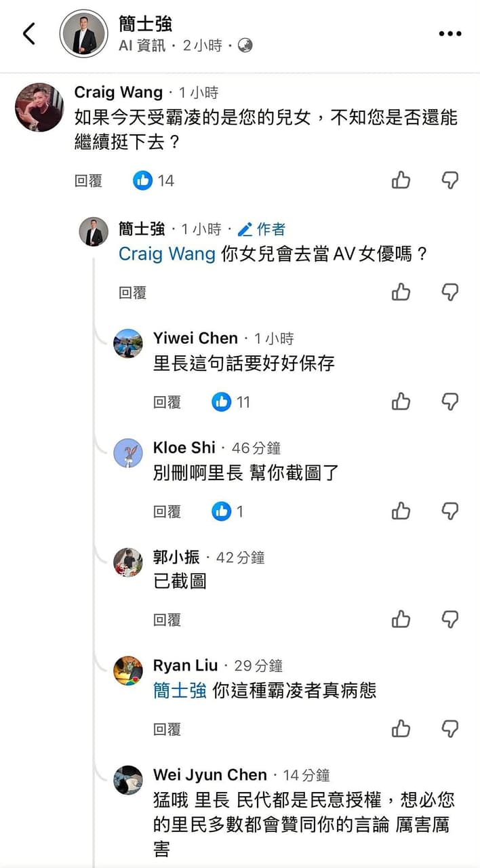The image size is (480, 868).
Task: Like Craig Wang's comment with thumbs up
Action: [401, 180]
